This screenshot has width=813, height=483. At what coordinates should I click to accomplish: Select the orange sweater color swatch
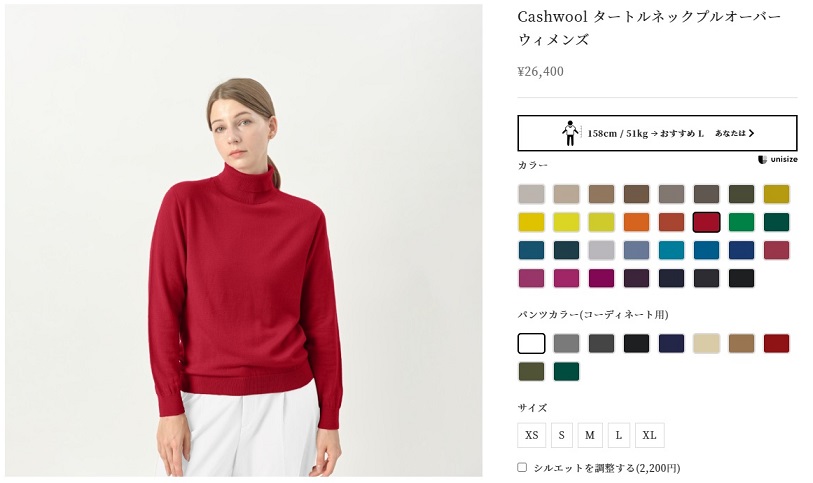pos(636,222)
